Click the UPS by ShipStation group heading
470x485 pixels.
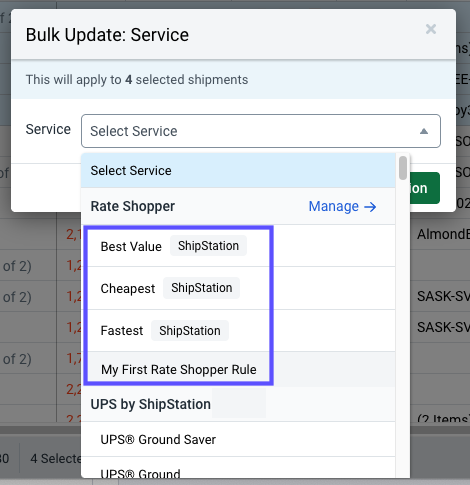pos(151,404)
